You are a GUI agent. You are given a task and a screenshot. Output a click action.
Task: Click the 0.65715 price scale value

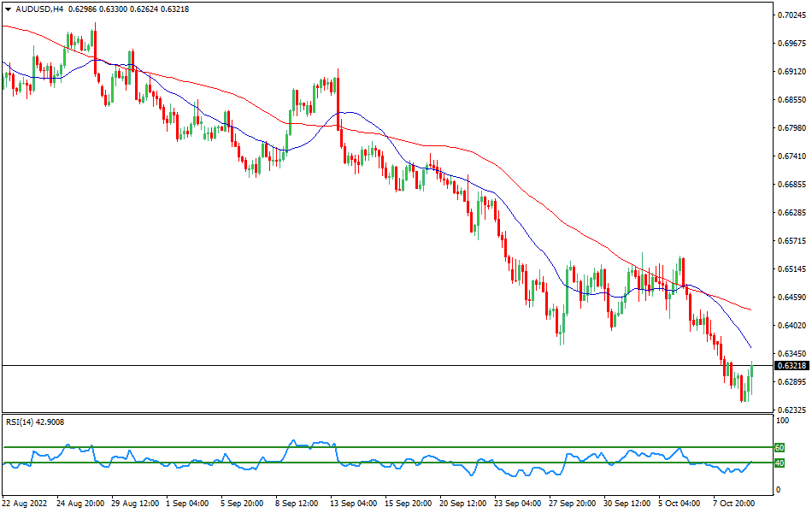pyautogui.click(x=791, y=240)
